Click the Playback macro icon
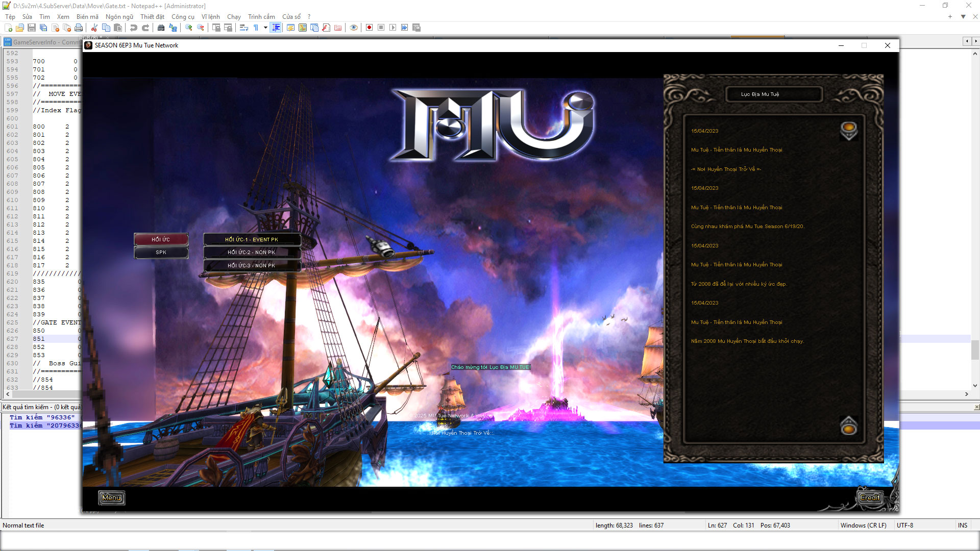 pyautogui.click(x=393, y=28)
